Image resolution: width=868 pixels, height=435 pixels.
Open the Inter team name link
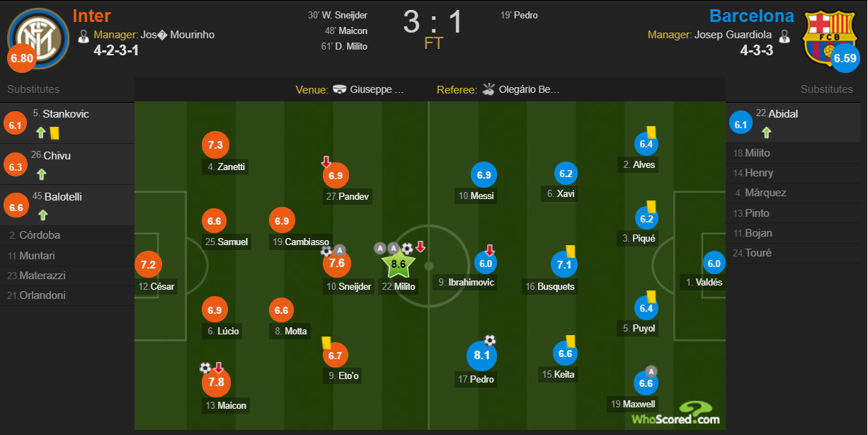pos(92,16)
